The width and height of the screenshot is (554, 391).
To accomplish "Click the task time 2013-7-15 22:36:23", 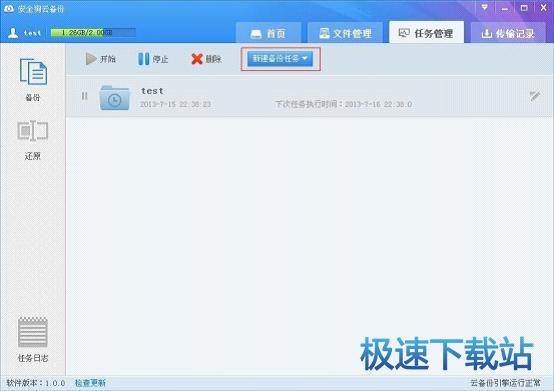I will pyautogui.click(x=176, y=104).
